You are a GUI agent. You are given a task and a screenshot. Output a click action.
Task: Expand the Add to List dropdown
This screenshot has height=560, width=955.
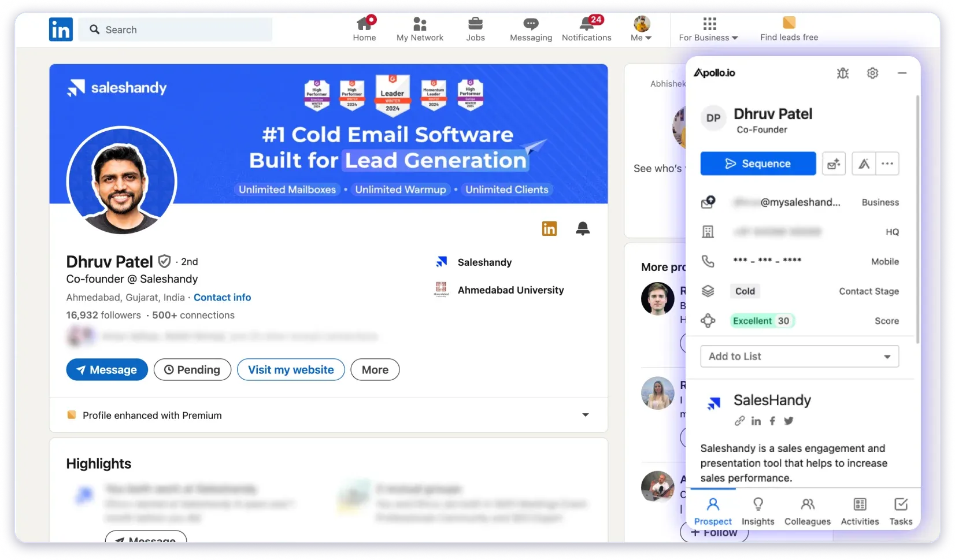click(x=799, y=356)
